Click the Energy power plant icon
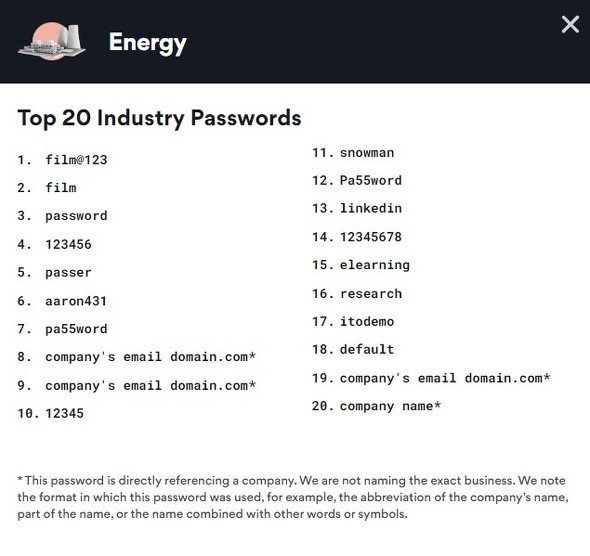Screen dimensions: 590x556 (52, 41)
